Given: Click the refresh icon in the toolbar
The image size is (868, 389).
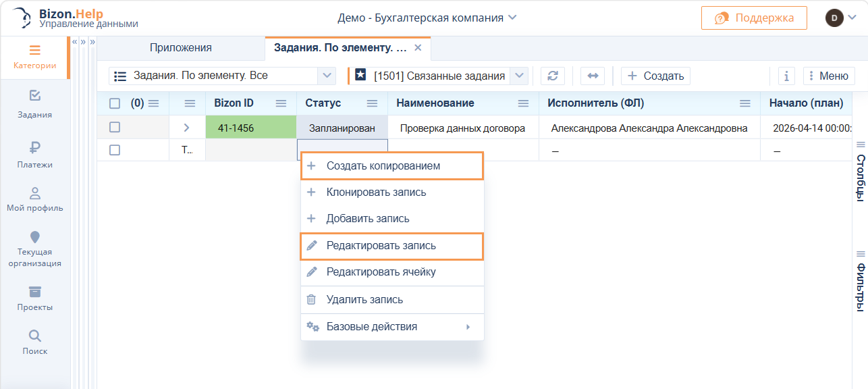Looking at the screenshot, I should tap(552, 76).
